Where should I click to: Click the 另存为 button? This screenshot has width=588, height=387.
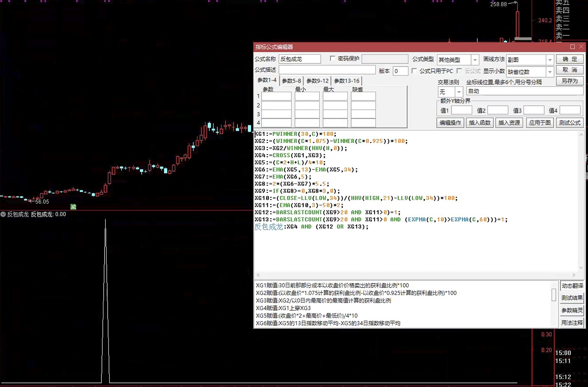[570, 81]
